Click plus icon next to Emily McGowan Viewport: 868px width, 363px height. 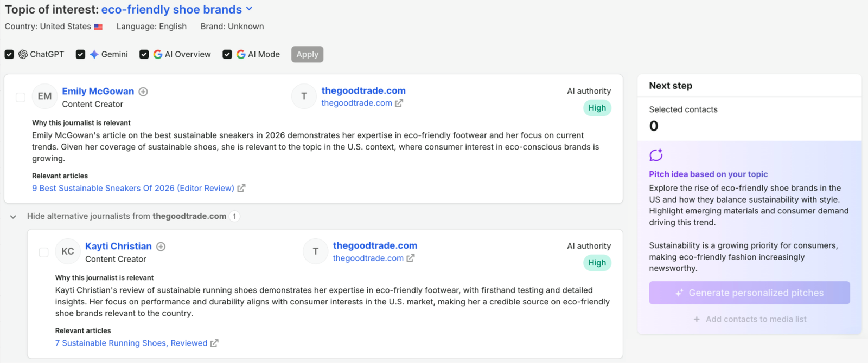143,92
